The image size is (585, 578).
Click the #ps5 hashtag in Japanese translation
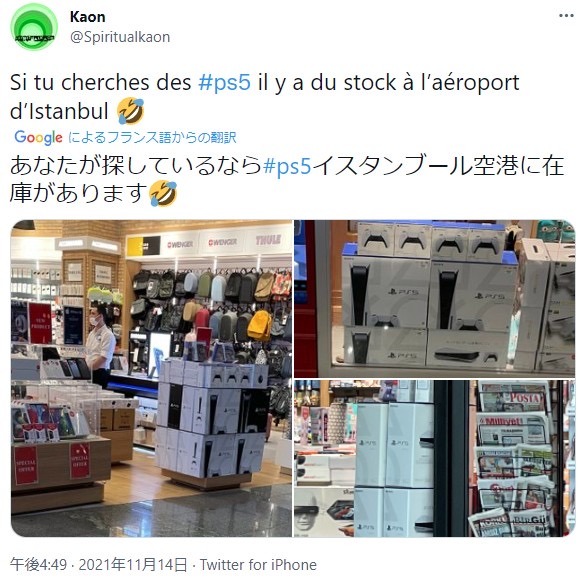pyautogui.click(x=287, y=166)
